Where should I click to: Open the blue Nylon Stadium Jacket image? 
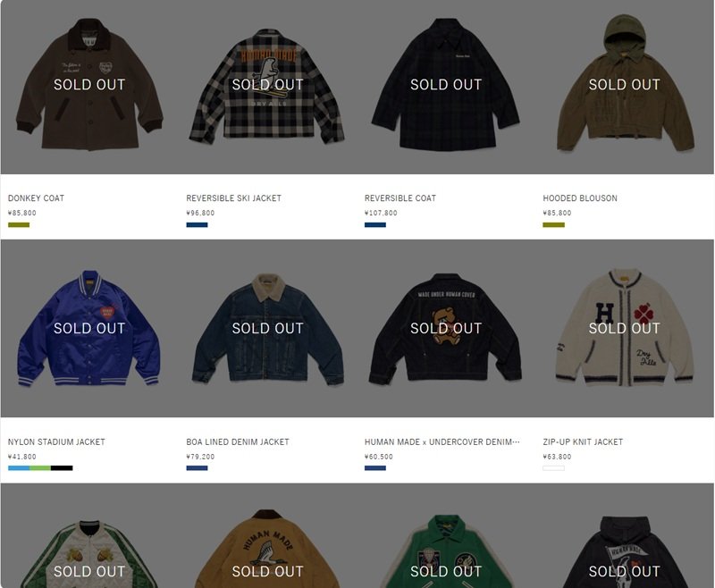click(x=89, y=328)
